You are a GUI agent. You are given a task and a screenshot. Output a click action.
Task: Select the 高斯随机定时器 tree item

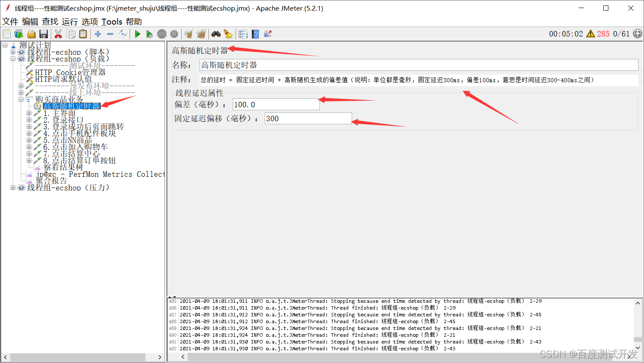coord(72,106)
